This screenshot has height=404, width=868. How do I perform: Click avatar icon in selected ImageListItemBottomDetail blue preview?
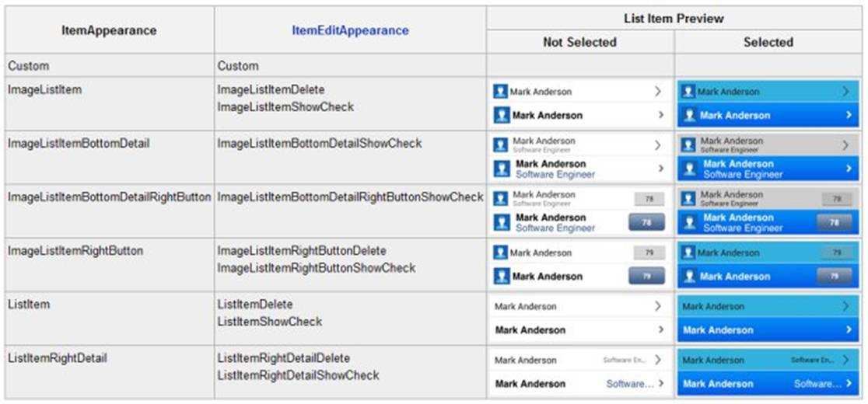click(x=689, y=169)
